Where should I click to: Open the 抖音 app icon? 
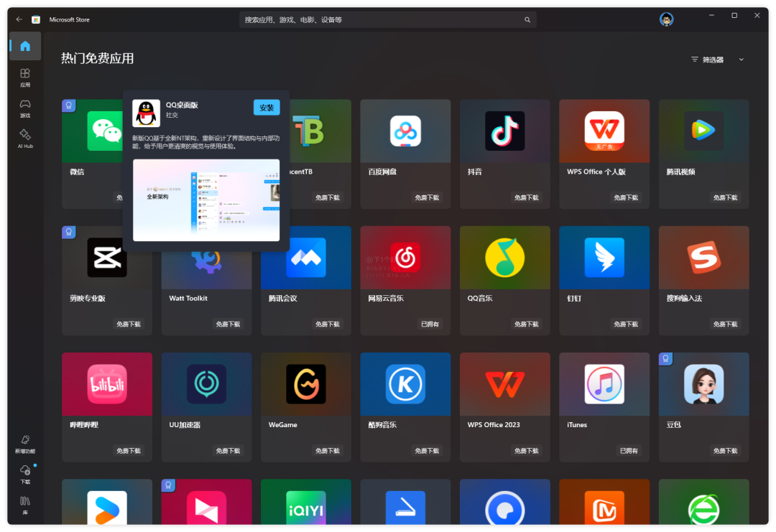505,131
